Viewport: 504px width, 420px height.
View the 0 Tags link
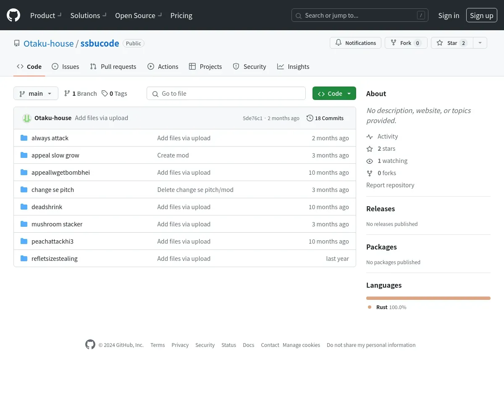114,93
